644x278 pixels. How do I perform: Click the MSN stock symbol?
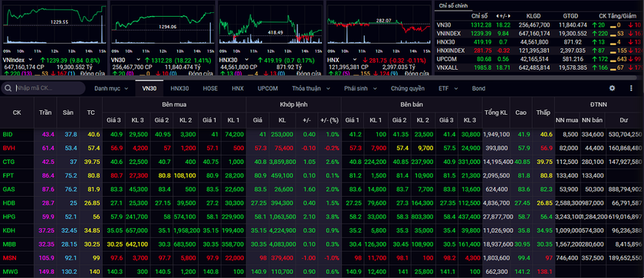pyautogui.click(x=8, y=257)
